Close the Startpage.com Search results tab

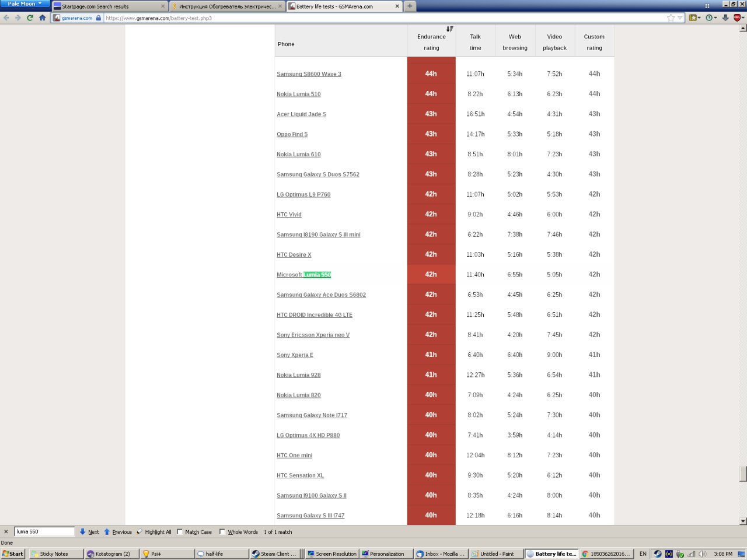[x=163, y=6]
